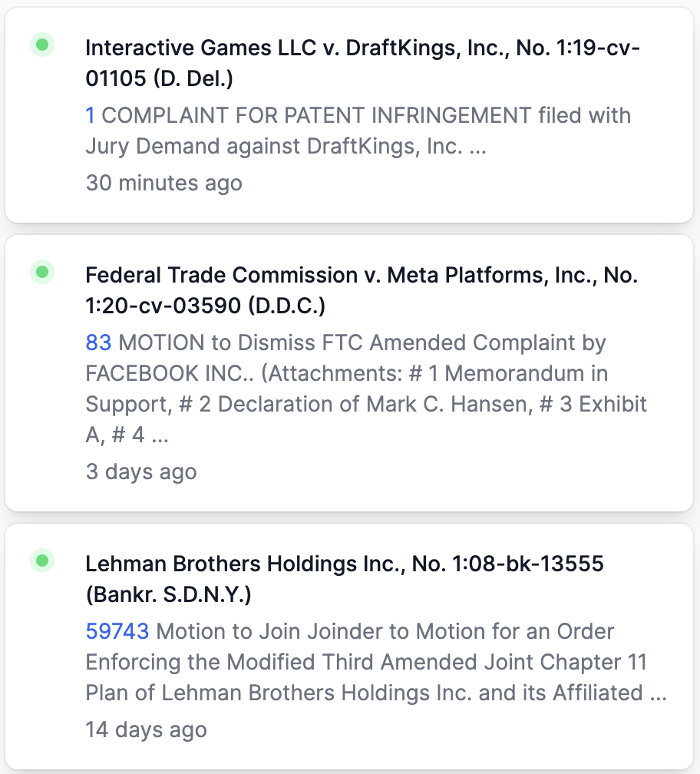700x774 pixels.
Task: Click the '3 days ago' timestamp
Action: [x=141, y=472]
